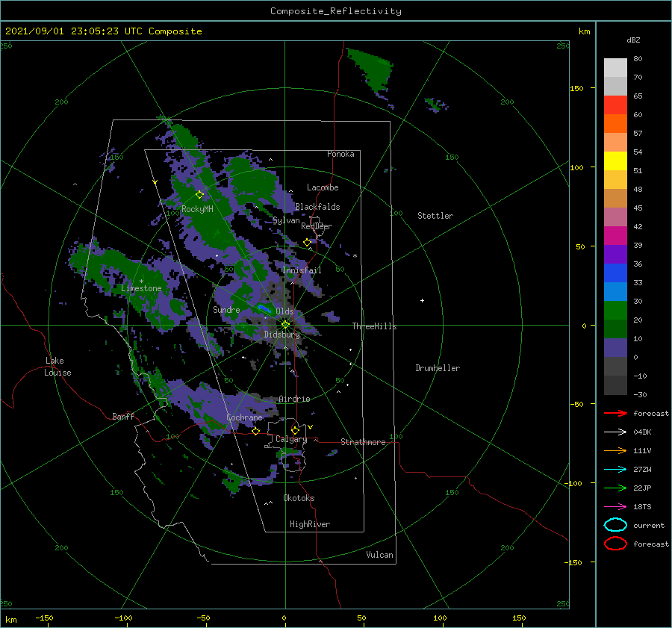Viewport: 672px width, 628px height.
Task: Click the red forecast arrow in legend
Action: point(615,413)
